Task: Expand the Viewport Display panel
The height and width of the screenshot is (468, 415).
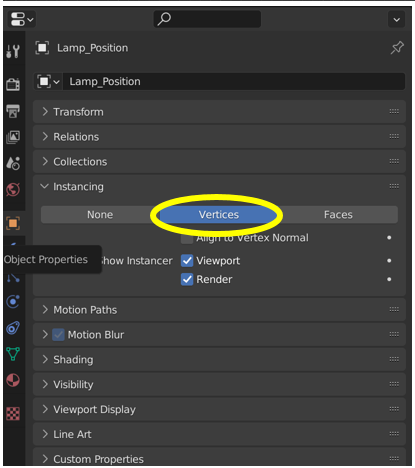Action: (x=219, y=409)
